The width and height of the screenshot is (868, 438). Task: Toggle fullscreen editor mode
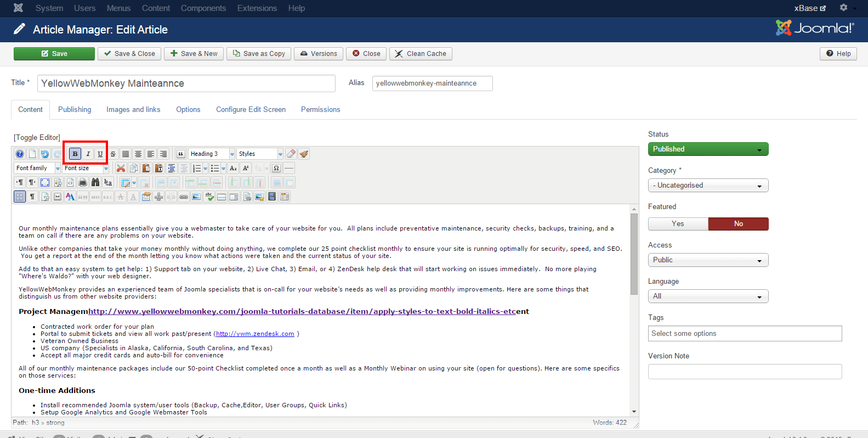click(45, 182)
